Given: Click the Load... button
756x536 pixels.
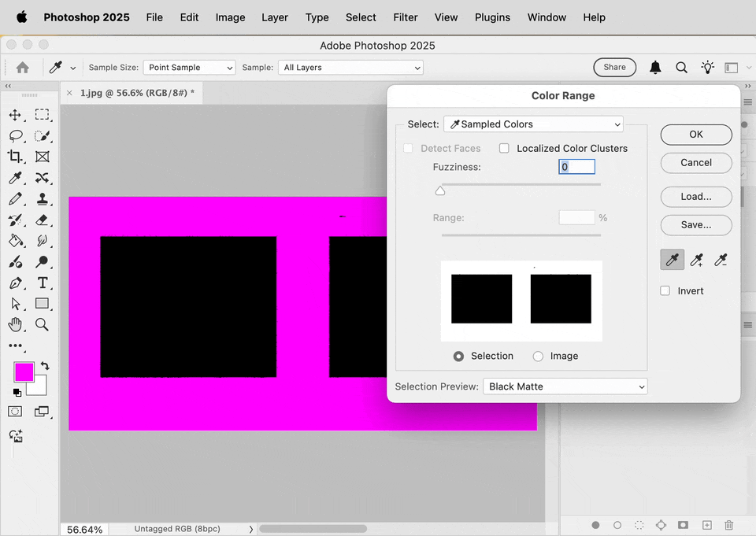Looking at the screenshot, I should [696, 197].
